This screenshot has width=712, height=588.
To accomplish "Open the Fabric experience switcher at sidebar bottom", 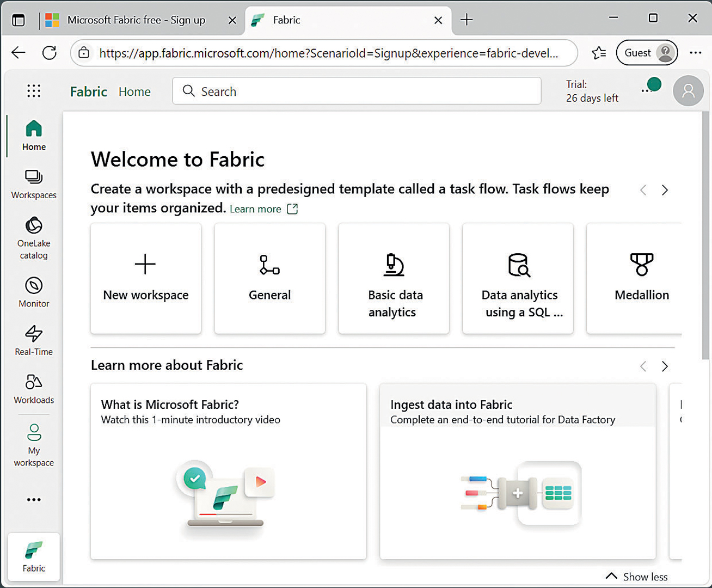I will pyautogui.click(x=34, y=557).
